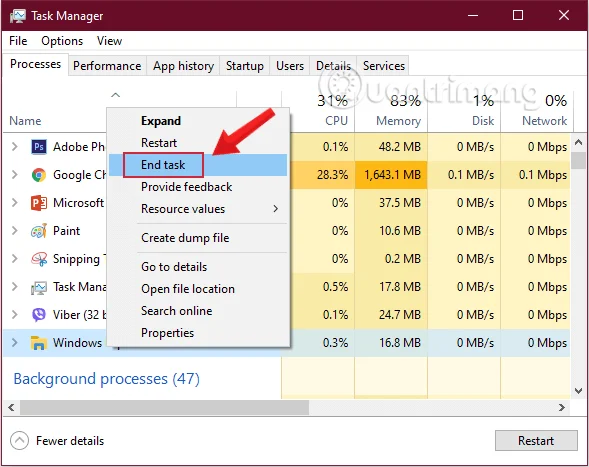Click the 48.2 MB memory cell

[391, 147]
